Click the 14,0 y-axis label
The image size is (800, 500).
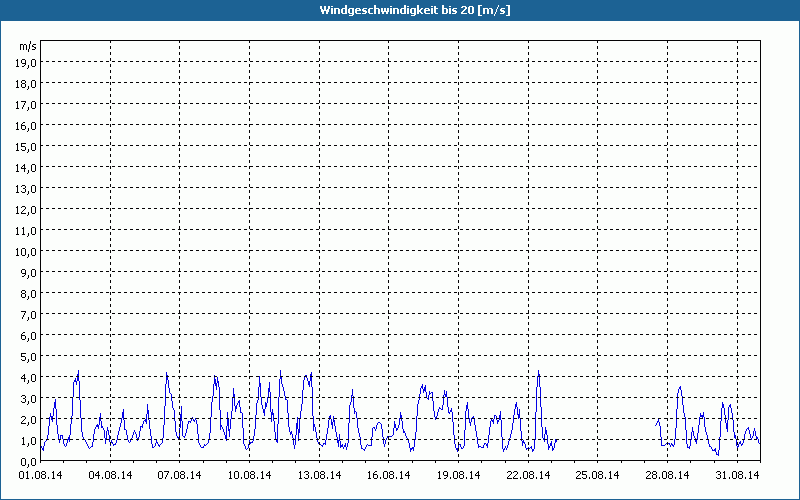point(26,168)
